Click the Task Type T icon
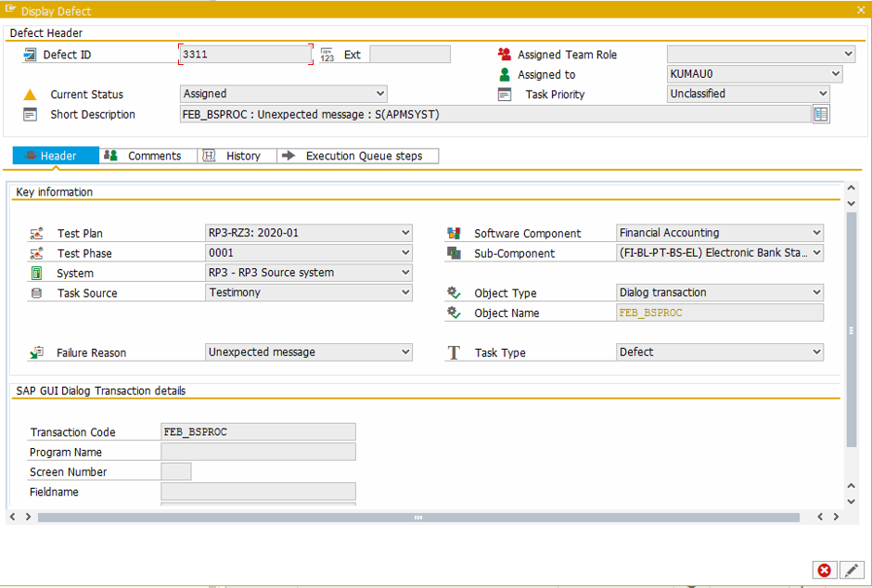The image size is (872, 588). point(454,352)
